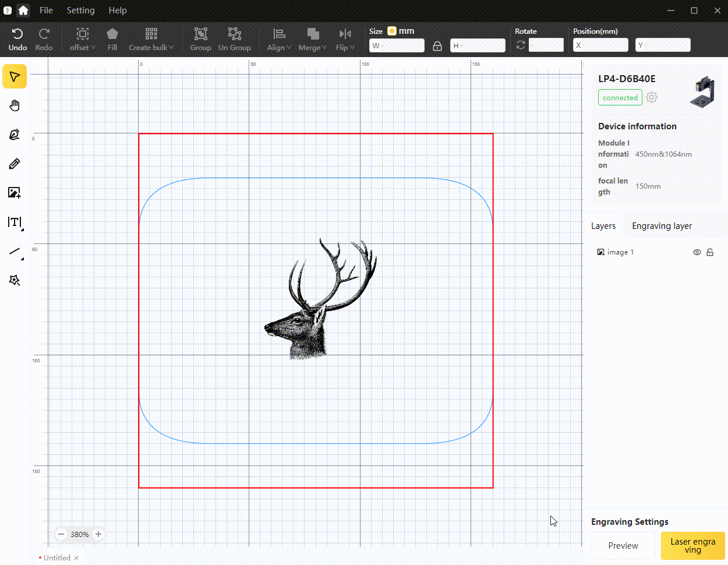Click the Insert image tool
728x565 pixels.
point(15,193)
